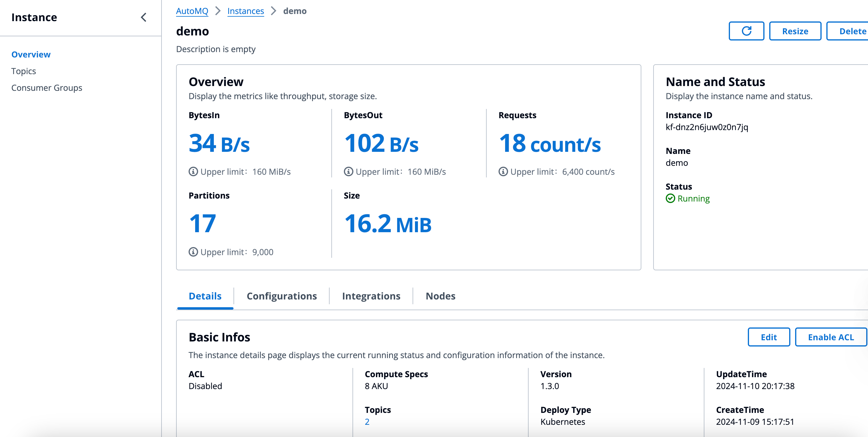Open Consumer Groups in the sidebar

tap(47, 88)
